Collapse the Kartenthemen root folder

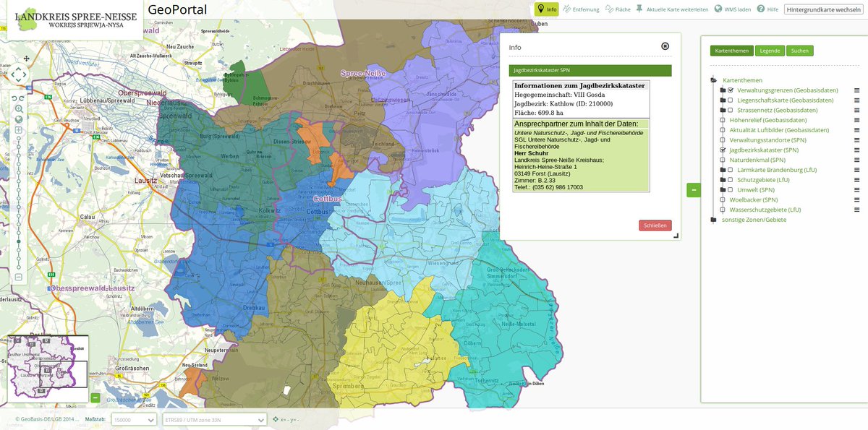tap(713, 80)
